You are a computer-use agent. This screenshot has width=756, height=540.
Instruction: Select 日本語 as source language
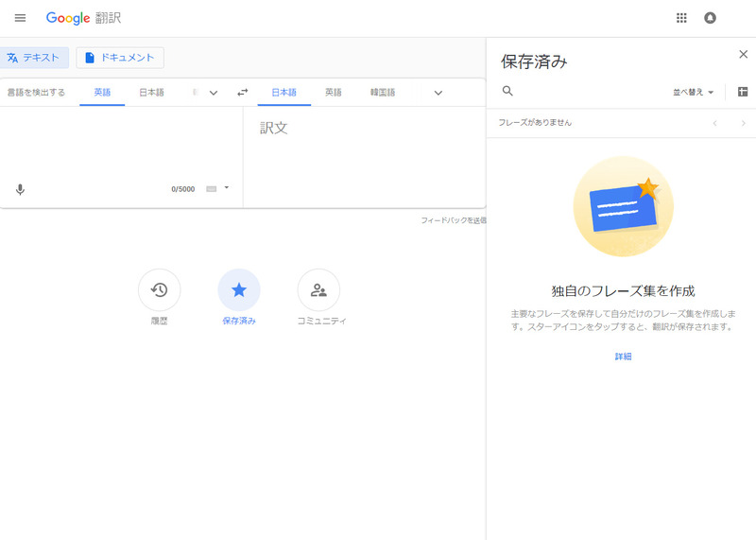coord(151,92)
